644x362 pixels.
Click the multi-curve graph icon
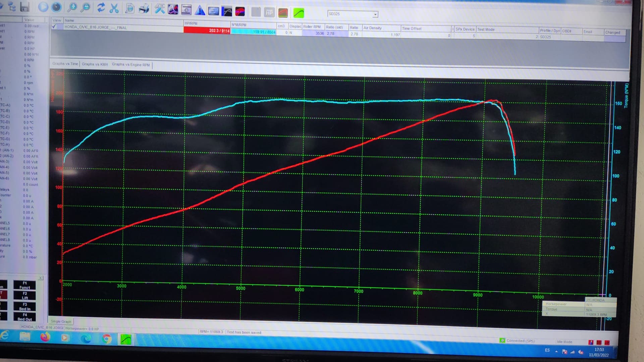point(173,9)
